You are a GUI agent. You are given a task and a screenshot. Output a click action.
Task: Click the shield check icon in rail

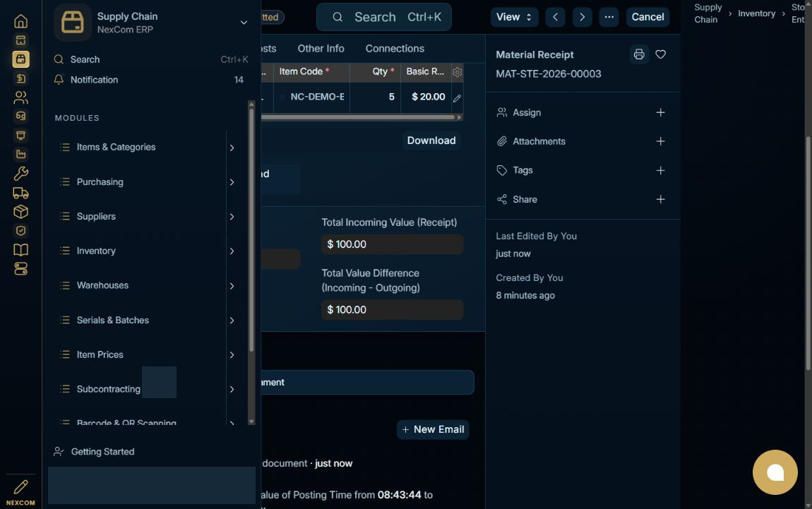pos(20,230)
